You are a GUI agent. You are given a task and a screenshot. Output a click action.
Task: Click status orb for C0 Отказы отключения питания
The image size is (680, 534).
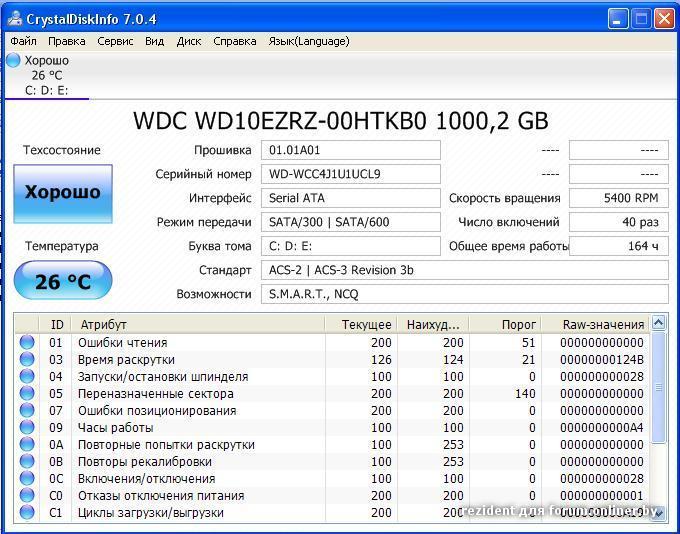pos(27,495)
